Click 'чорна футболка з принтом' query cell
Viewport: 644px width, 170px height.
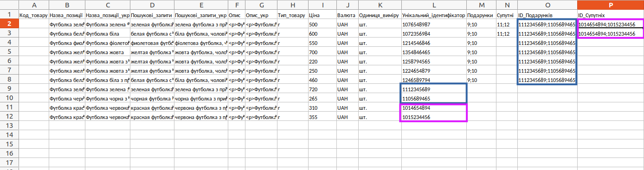[201, 98]
